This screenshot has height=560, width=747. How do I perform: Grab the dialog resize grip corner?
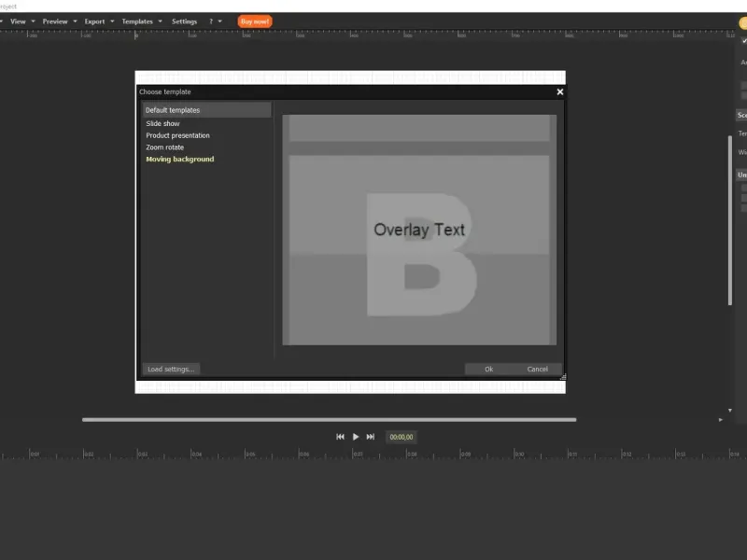coord(563,377)
